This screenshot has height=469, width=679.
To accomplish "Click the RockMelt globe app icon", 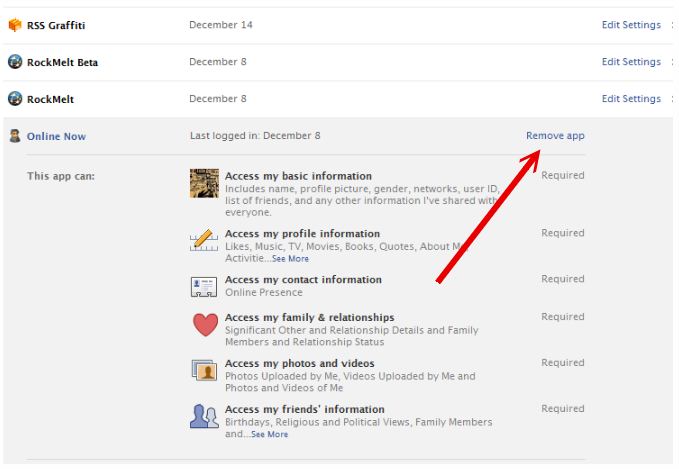I will coord(15,99).
